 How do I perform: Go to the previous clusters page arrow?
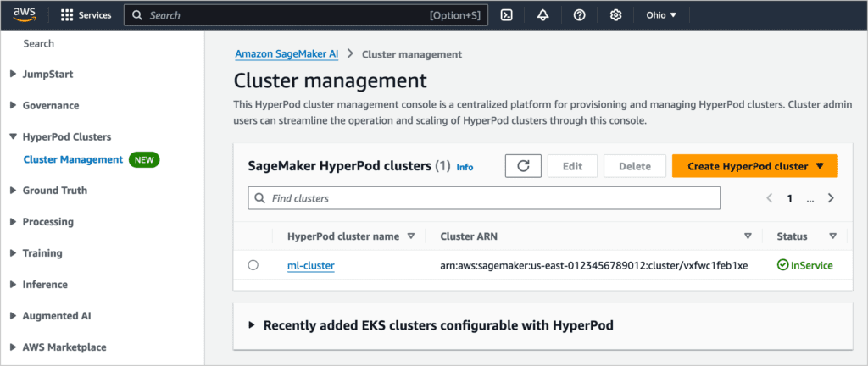click(x=769, y=198)
